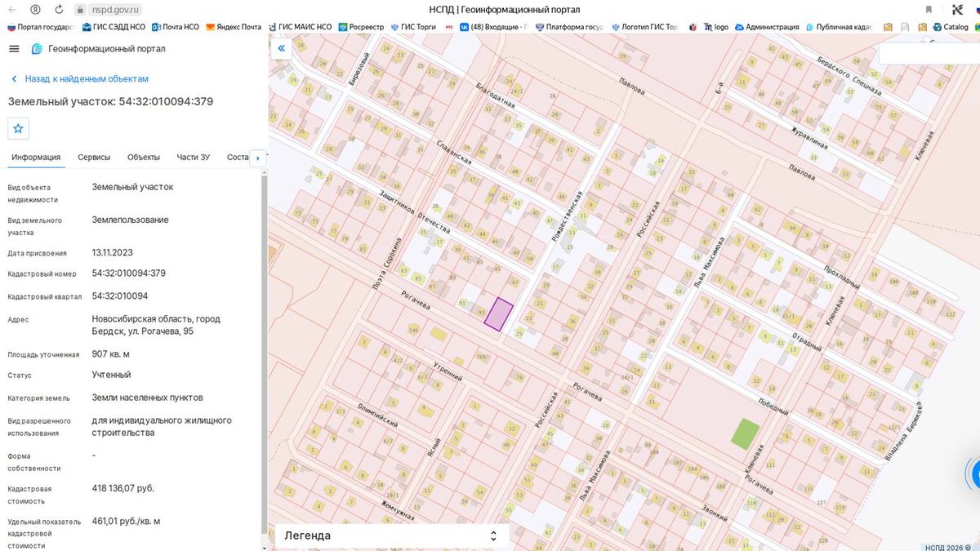
Task: Show more tabs with the right arrow button
Action: coord(258,158)
